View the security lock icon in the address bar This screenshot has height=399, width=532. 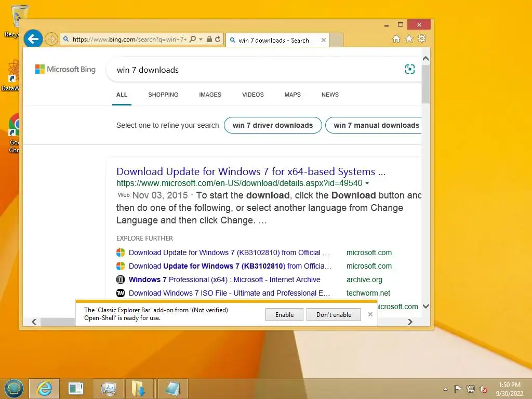tap(209, 39)
